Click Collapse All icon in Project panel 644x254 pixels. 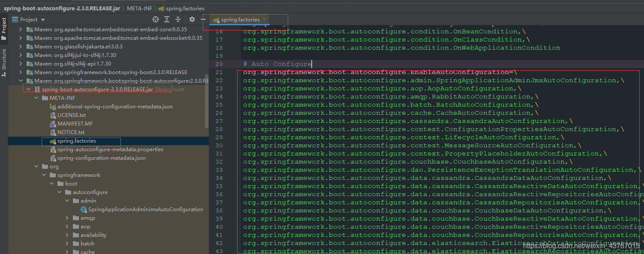[x=178, y=19]
